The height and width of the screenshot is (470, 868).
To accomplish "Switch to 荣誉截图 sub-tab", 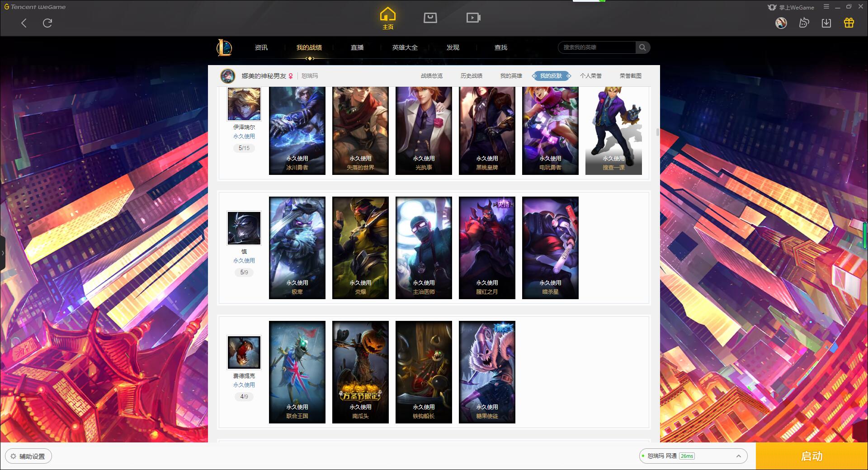I will coord(631,76).
